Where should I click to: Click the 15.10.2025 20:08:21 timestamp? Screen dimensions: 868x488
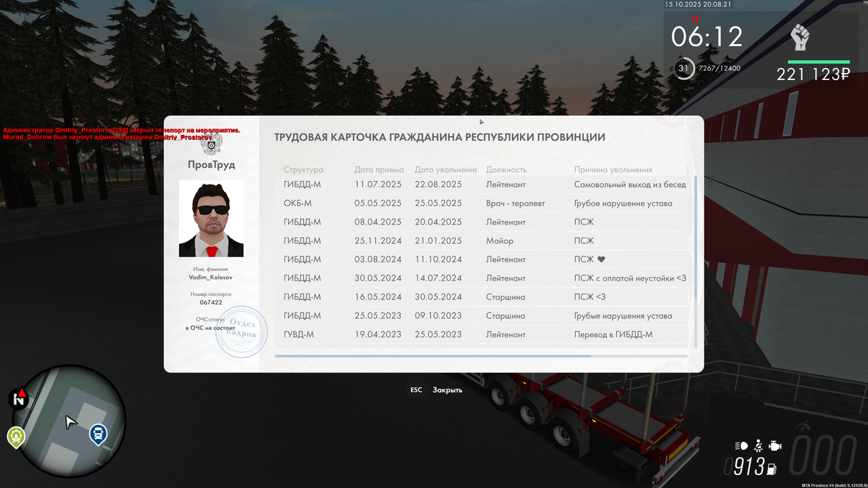click(x=698, y=4)
